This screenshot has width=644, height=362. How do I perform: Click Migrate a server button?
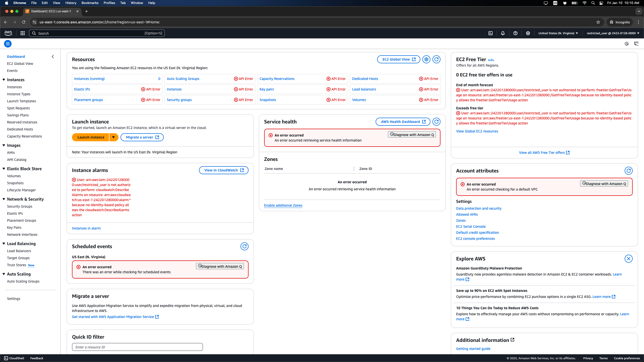tap(142, 137)
